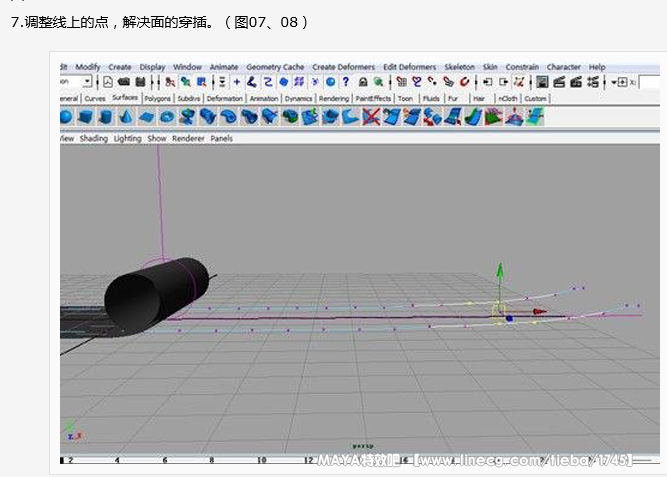The width and height of the screenshot is (667, 477).
Task: Create a NURBS cube from the shelf
Action: click(x=86, y=117)
